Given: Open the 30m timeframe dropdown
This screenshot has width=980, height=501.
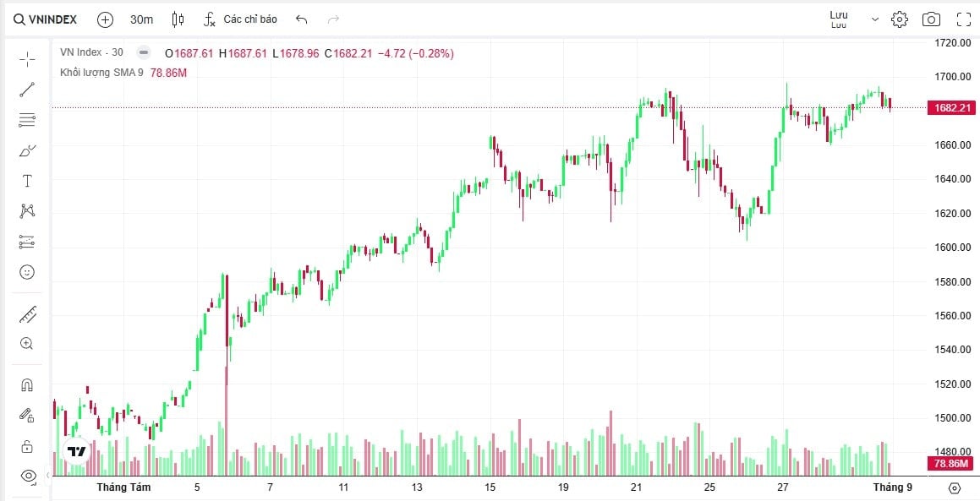Looking at the screenshot, I should tap(141, 19).
